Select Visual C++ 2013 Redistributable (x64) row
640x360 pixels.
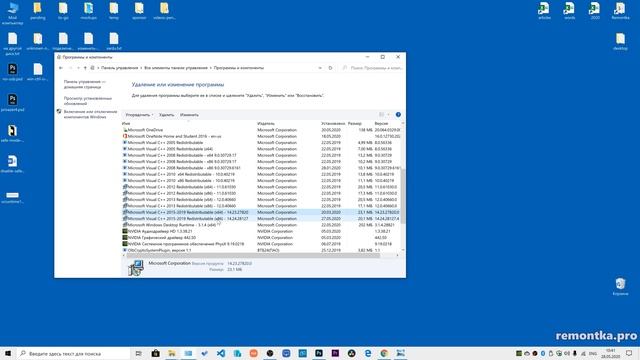coord(261,199)
